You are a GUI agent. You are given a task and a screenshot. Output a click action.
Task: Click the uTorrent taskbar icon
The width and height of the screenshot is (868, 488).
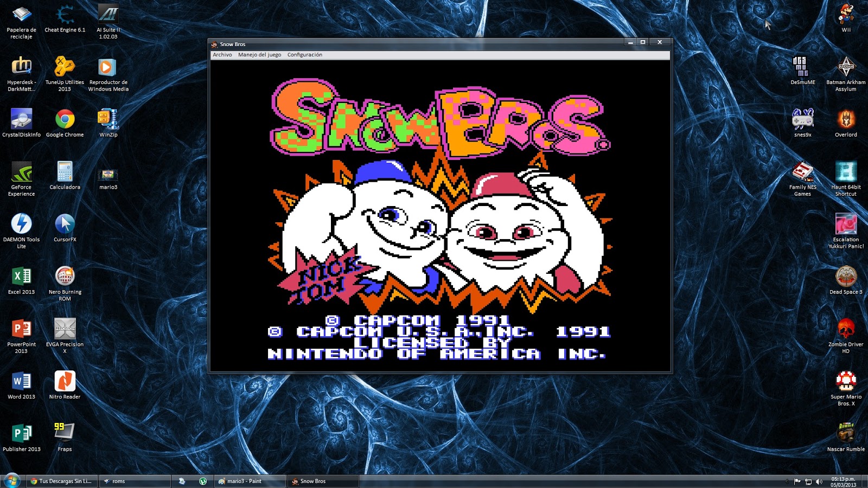(203, 481)
